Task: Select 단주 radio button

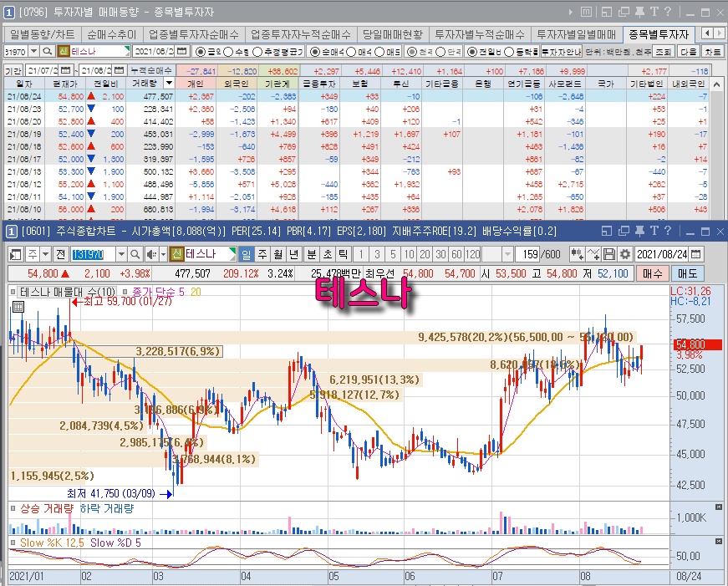Action: 440,52
